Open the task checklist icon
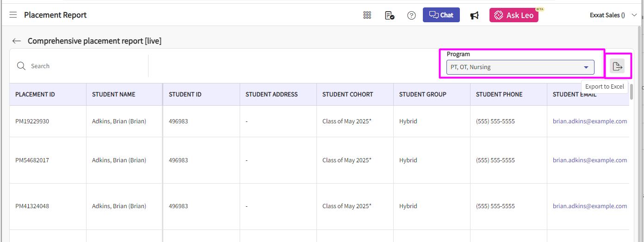The height and width of the screenshot is (242, 644). pos(390,15)
